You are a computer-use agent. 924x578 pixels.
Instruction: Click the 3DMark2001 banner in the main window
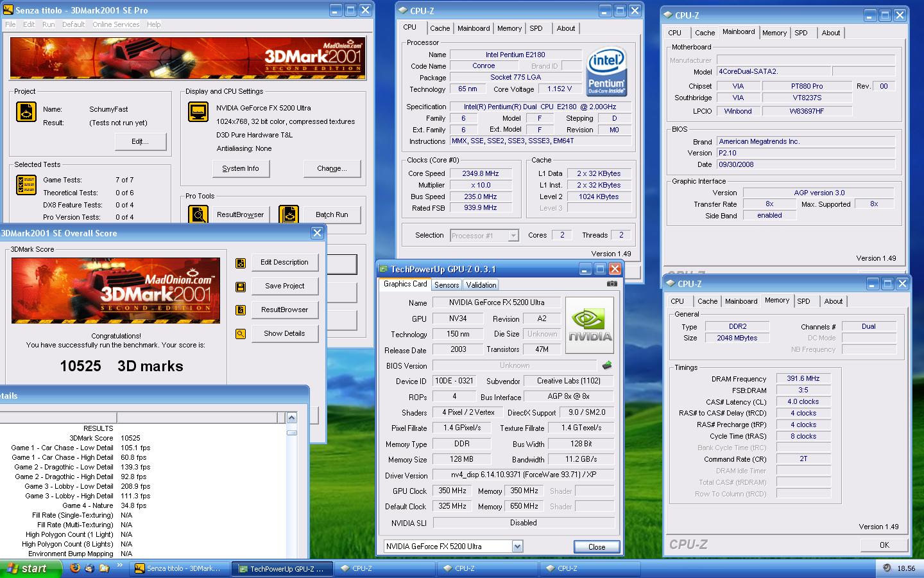point(187,58)
